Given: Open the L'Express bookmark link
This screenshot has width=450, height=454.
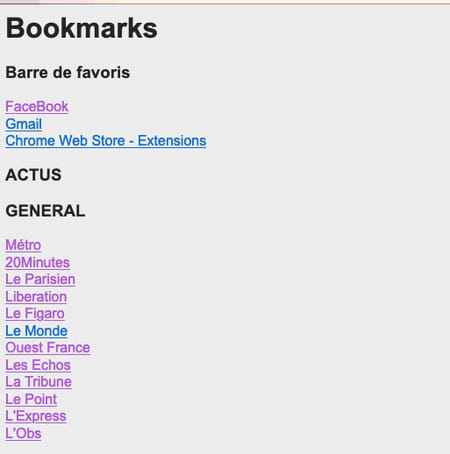Looking at the screenshot, I should tap(36, 416).
